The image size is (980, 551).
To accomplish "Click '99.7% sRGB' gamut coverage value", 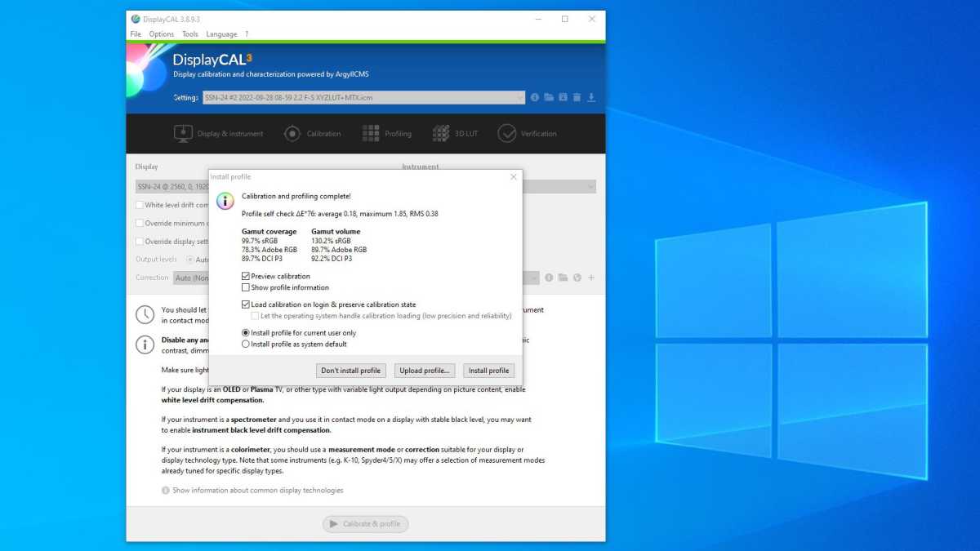I will [x=260, y=241].
